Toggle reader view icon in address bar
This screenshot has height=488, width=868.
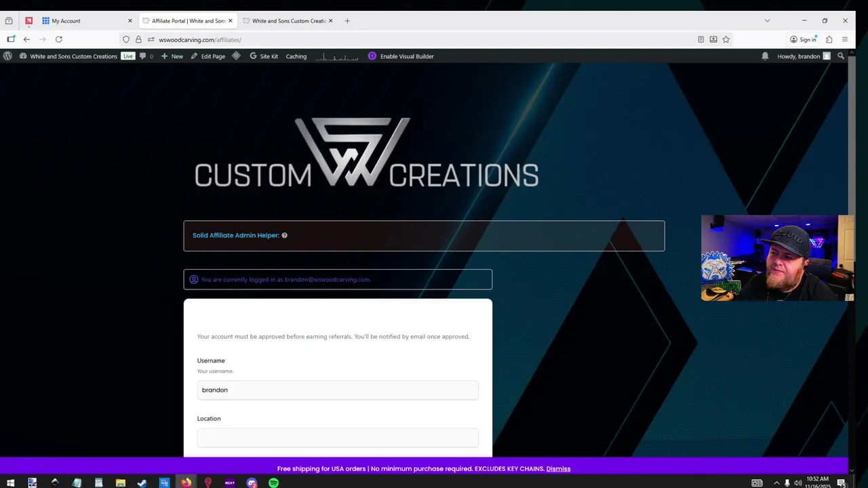[x=701, y=39]
